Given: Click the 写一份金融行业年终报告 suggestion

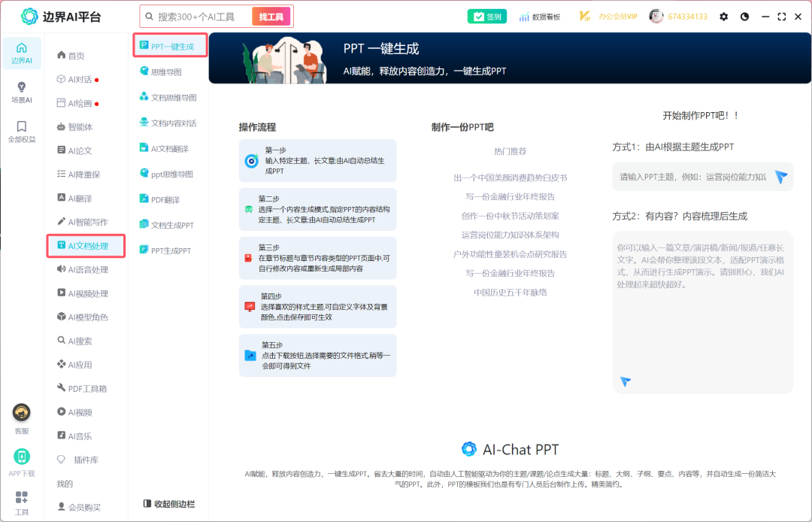Looking at the screenshot, I should 510,196.
